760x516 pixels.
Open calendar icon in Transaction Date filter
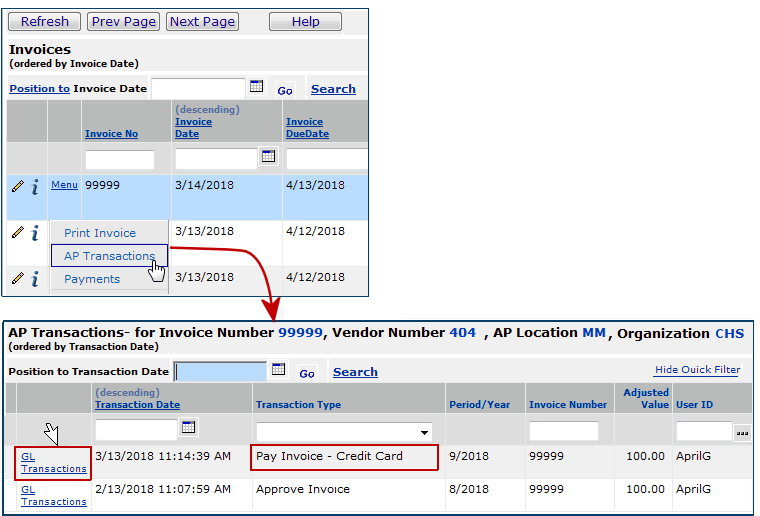(189, 428)
